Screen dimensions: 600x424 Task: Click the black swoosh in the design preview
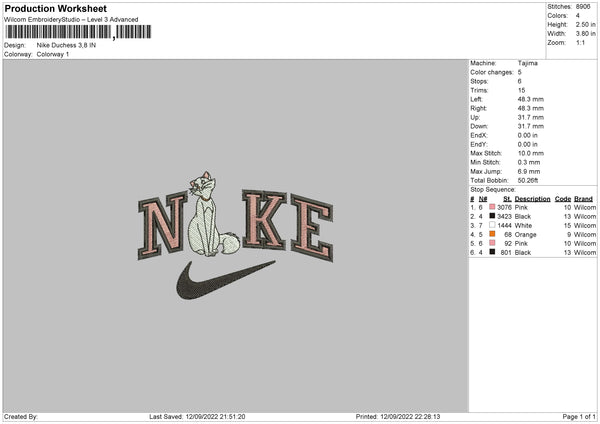tap(225, 280)
